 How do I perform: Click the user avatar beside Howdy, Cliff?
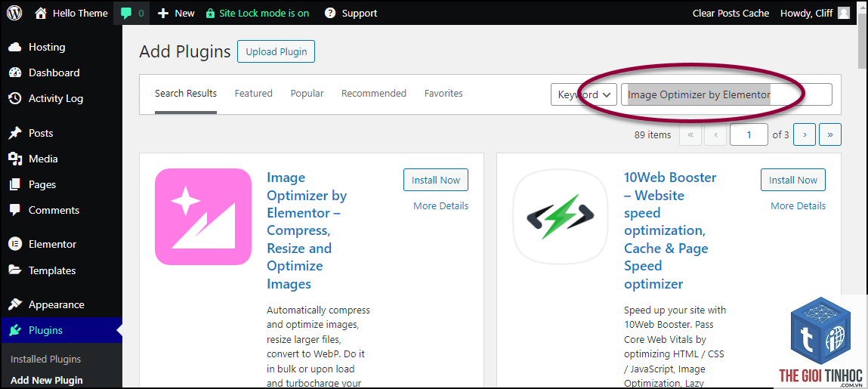[x=844, y=13]
